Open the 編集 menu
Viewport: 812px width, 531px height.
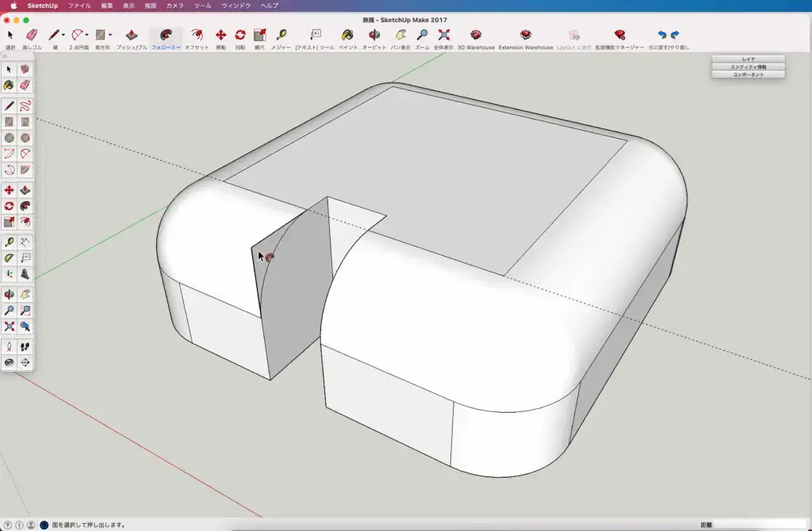107,6
